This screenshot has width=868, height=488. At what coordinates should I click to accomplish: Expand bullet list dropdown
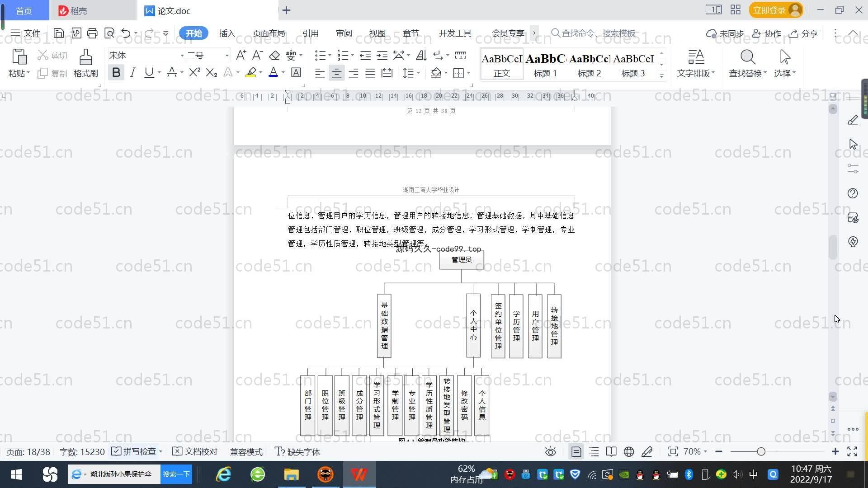(330, 55)
